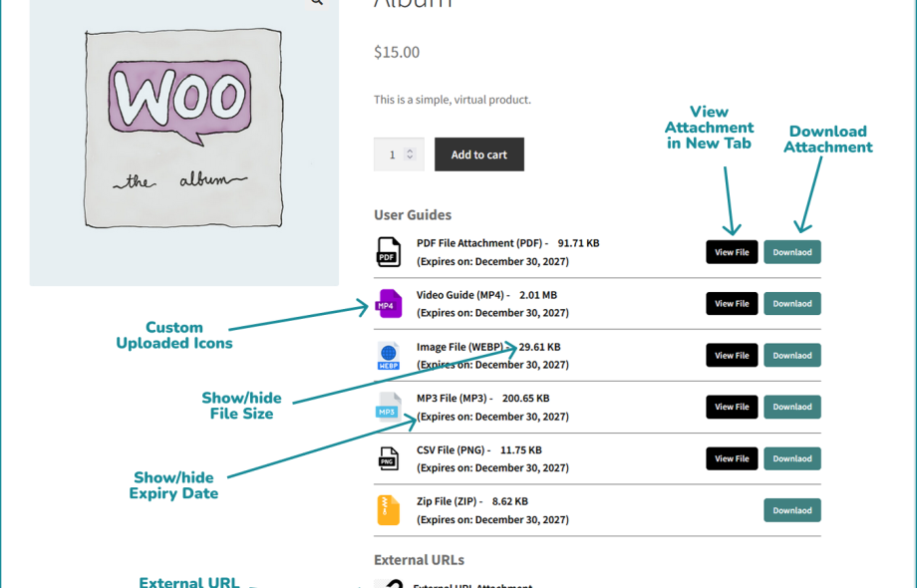View the PDF File Attachment in new tab
Image resolution: width=917 pixels, height=588 pixels.
732,251
